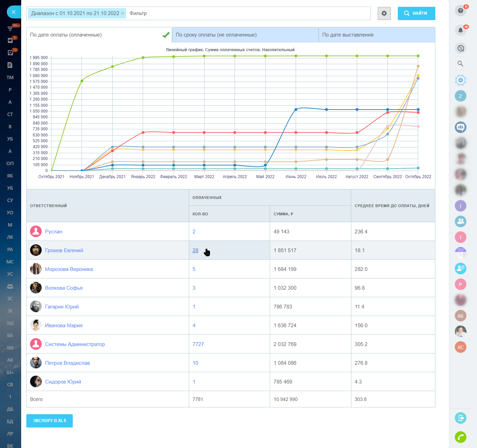Screen dimensions: 477x448
Task: Open the filter settings gear
Action: pyautogui.click(x=384, y=13)
